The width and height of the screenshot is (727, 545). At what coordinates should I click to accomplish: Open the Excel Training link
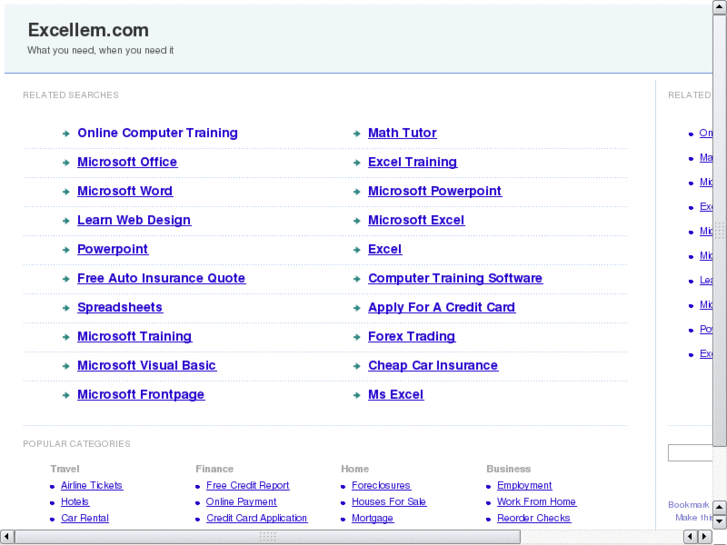coord(412,162)
